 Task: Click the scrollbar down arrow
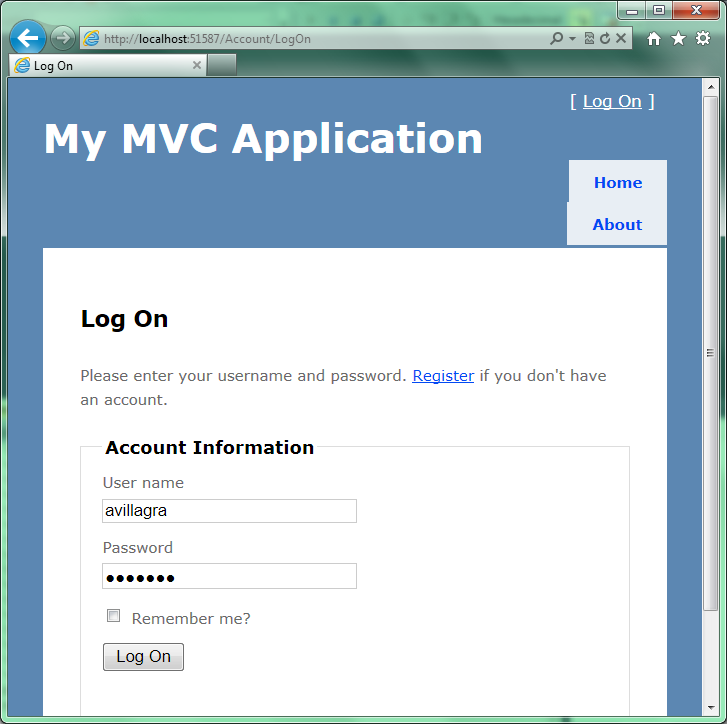click(x=710, y=708)
